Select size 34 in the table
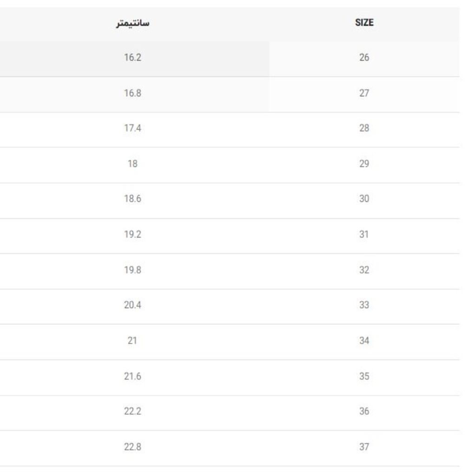Screen dimensions: 476x476 click(x=364, y=341)
